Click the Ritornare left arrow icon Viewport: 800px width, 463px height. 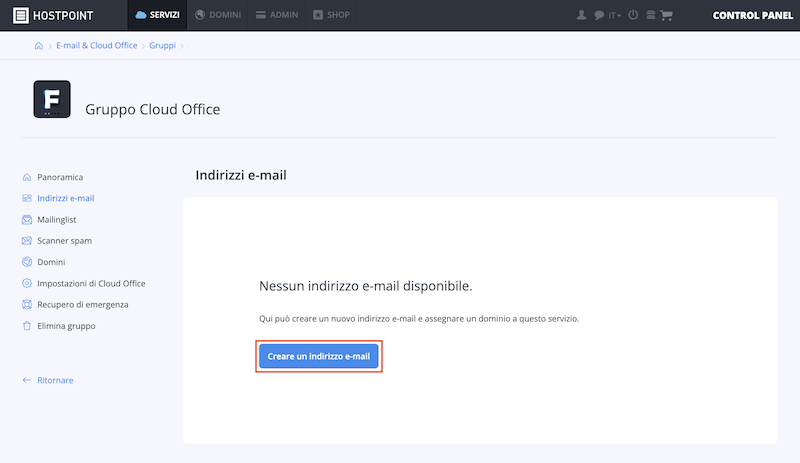[27, 380]
